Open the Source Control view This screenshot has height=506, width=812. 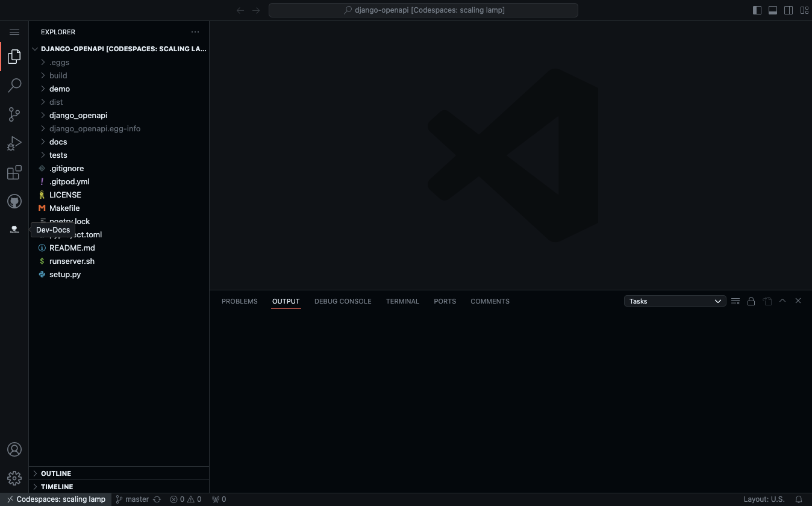pyautogui.click(x=14, y=114)
